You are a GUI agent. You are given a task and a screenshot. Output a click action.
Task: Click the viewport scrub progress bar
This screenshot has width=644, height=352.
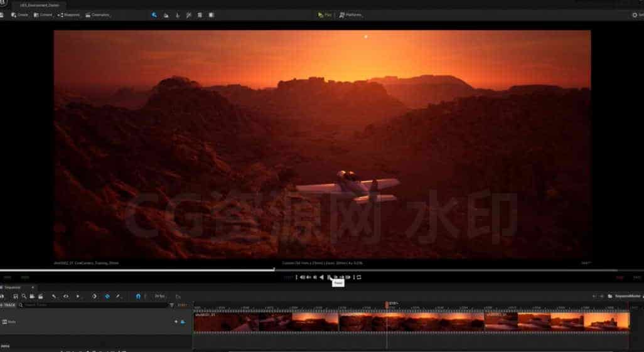[x=309, y=270]
